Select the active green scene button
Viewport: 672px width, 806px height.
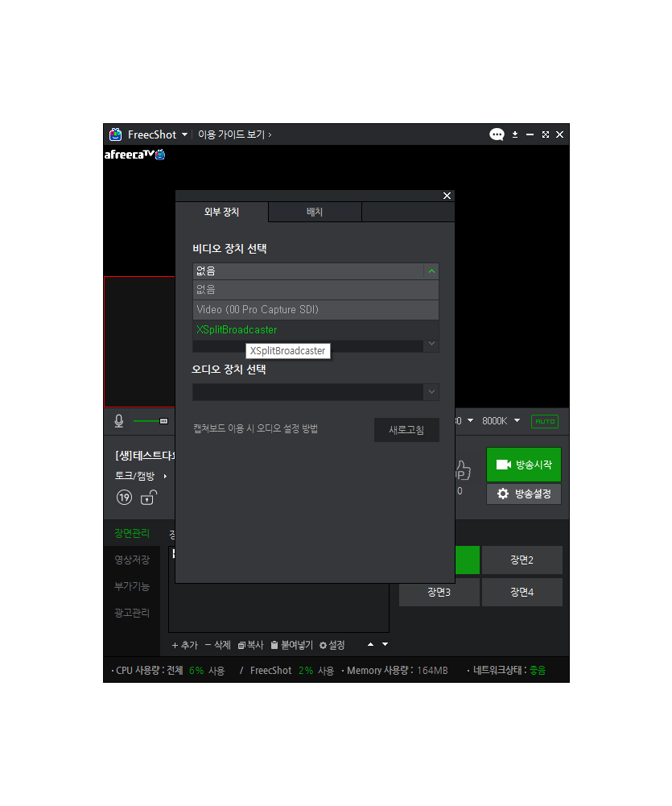[467, 560]
